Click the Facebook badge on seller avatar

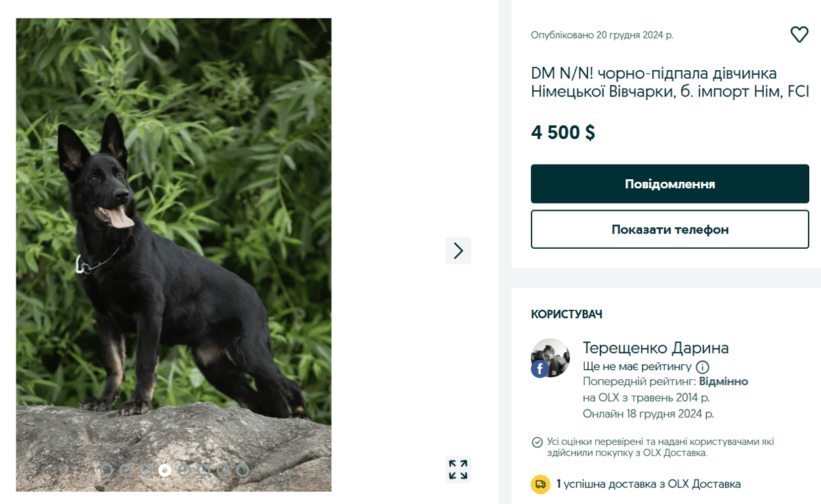click(x=539, y=369)
